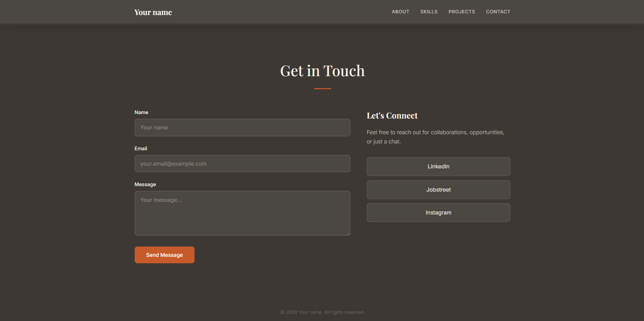
Task: Click the "Let's Connect" heading
Action: (x=392, y=115)
